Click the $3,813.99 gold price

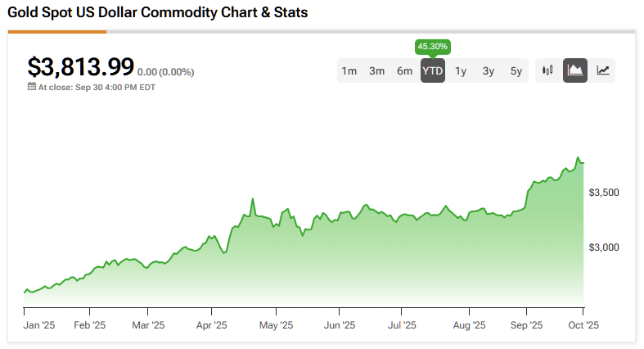pyautogui.click(x=80, y=67)
